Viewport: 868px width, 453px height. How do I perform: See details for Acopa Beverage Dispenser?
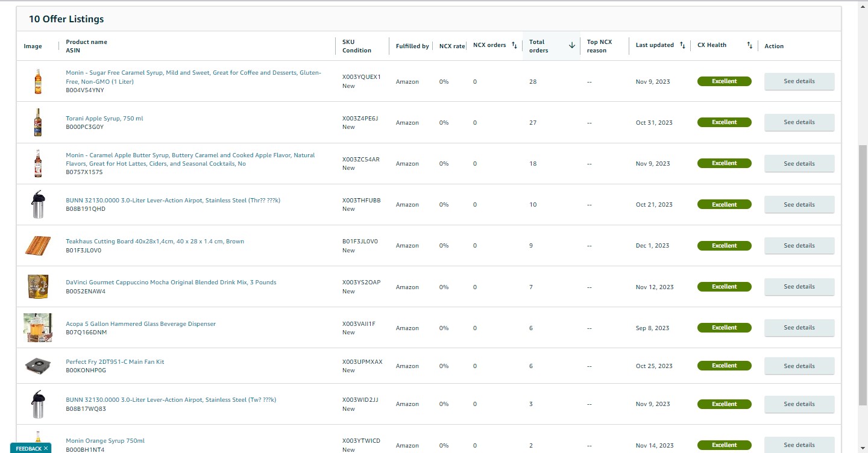[x=799, y=328]
